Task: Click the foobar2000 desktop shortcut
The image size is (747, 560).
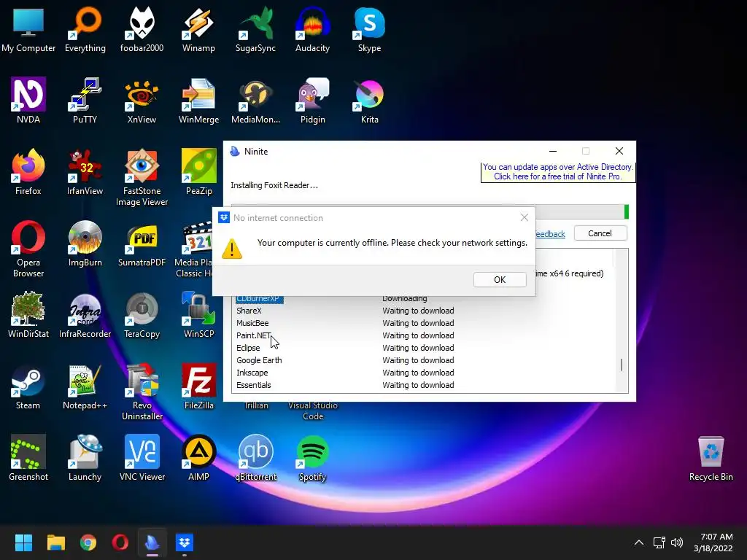Action: coord(142,28)
